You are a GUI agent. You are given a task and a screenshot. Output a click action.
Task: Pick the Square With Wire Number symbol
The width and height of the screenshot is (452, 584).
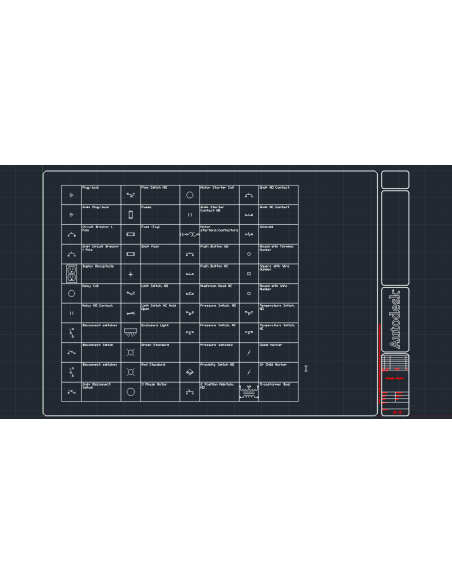tap(249, 274)
